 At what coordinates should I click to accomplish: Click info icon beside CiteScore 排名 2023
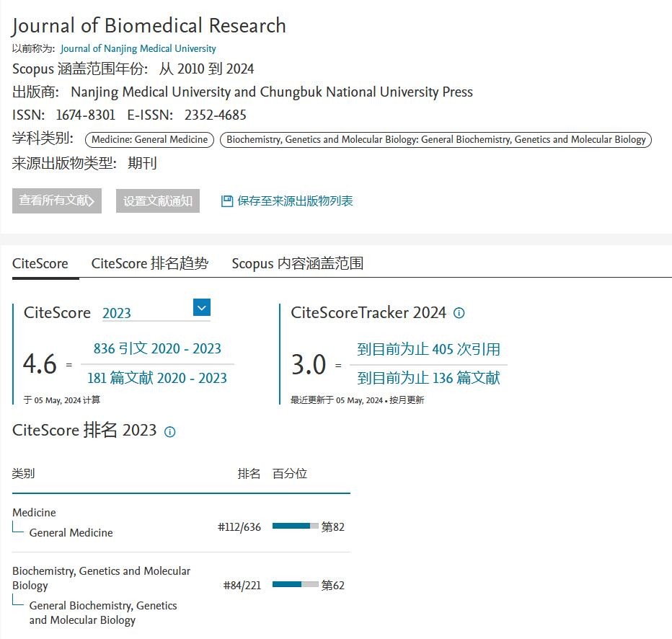tap(169, 432)
